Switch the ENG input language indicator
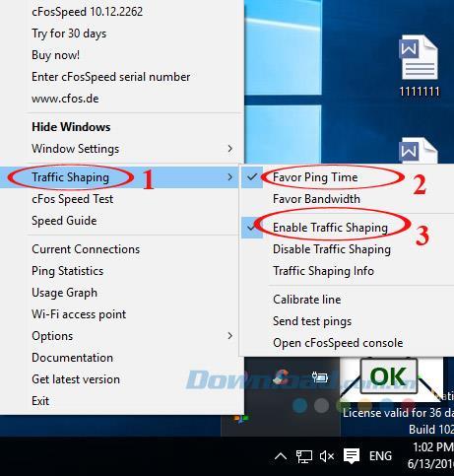This screenshot has height=476, width=454. pyautogui.click(x=380, y=456)
